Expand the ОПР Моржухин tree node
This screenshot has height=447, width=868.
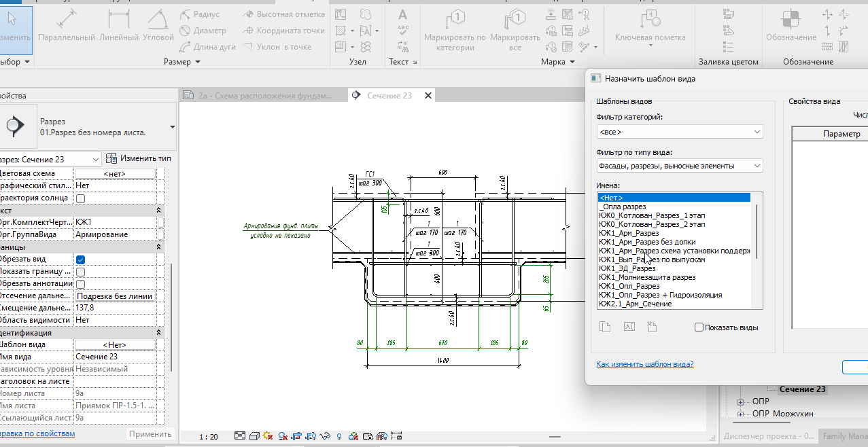(741, 413)
